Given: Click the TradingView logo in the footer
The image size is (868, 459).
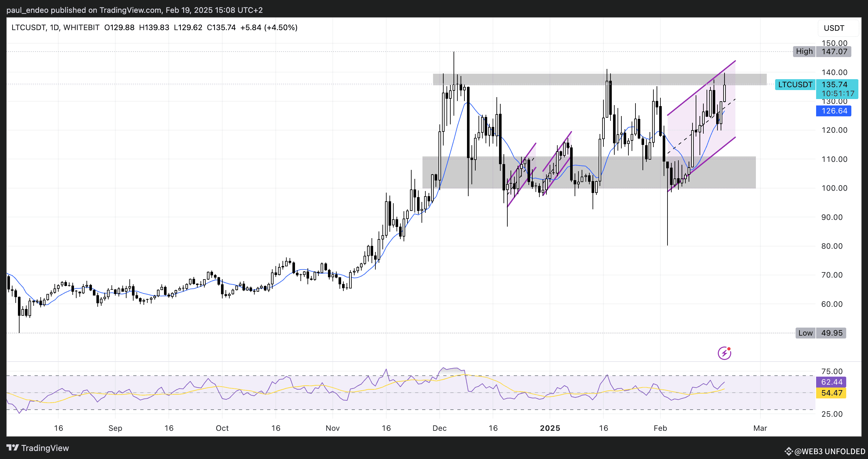Looking at the screenshot, I should (x=37, y=448).
